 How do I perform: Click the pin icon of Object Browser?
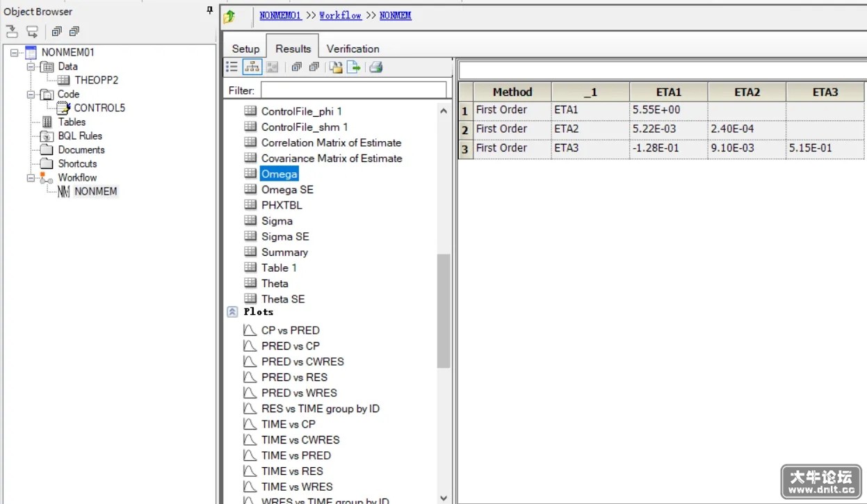pos(210,10)
